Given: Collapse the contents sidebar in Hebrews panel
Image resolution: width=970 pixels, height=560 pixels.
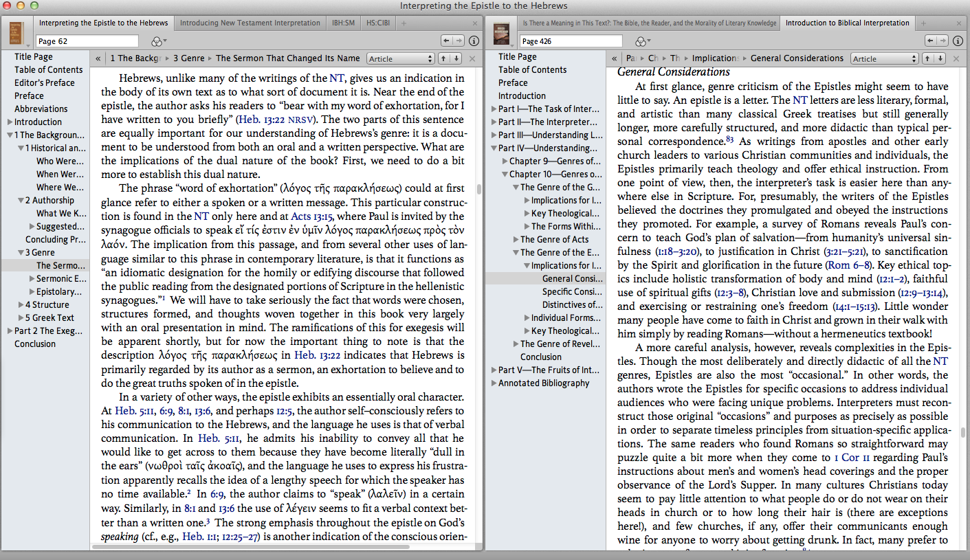Looking at the screenshot, I should (99, 59).
